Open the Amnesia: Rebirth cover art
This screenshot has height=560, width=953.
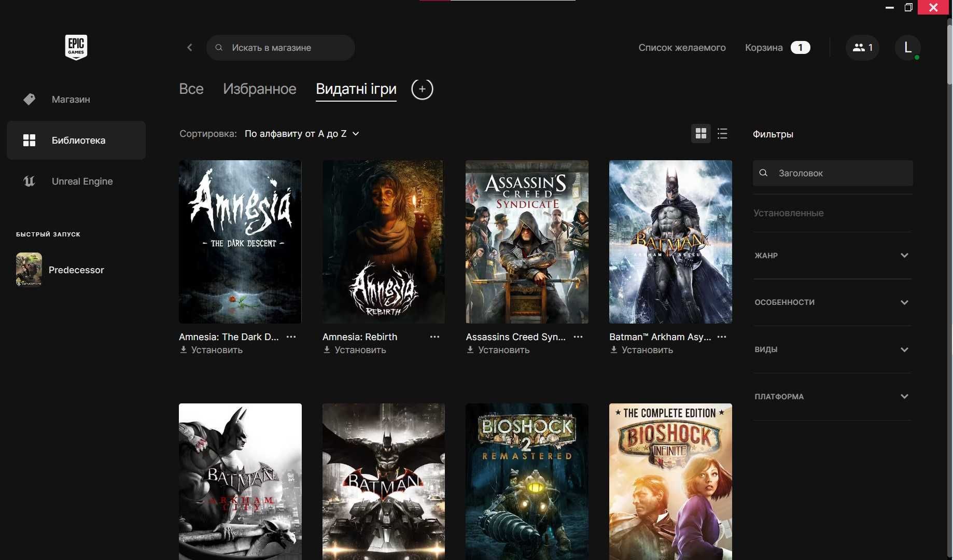click(384, 242)
